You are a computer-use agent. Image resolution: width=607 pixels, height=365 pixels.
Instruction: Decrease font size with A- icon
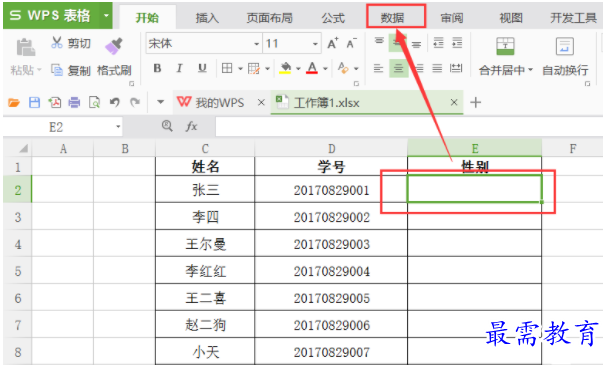352,43
